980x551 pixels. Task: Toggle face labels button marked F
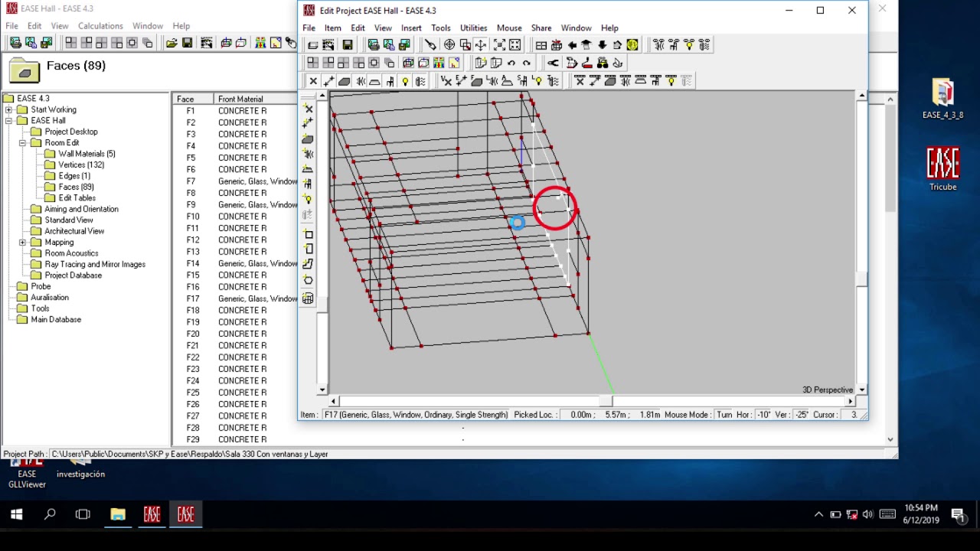coord(476,81)
